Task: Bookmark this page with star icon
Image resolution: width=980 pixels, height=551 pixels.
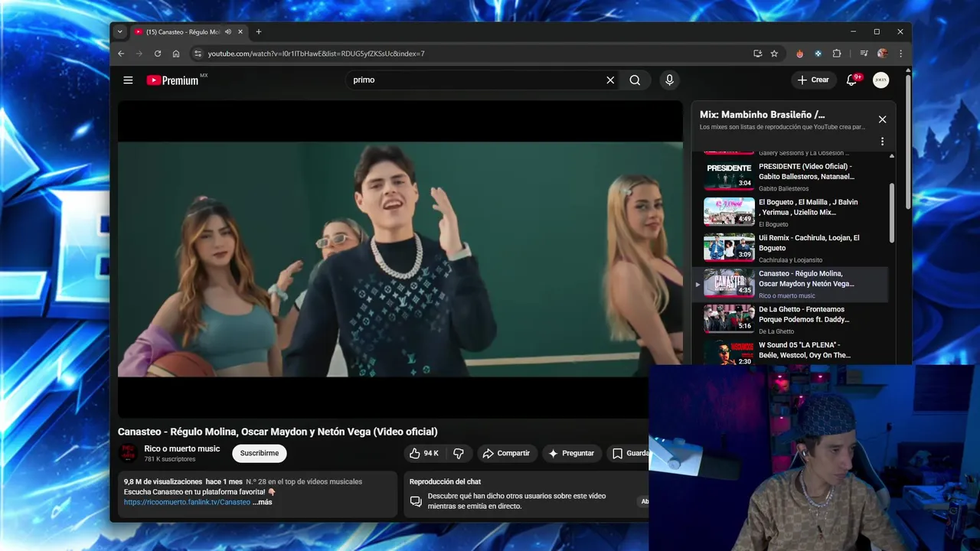Action: tap(774, 54)
